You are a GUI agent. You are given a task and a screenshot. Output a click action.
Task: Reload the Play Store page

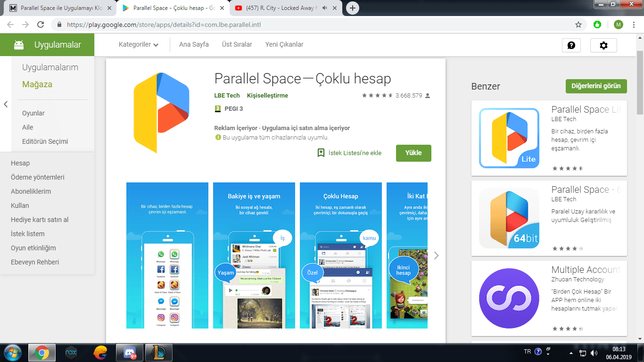coord(41,25)
